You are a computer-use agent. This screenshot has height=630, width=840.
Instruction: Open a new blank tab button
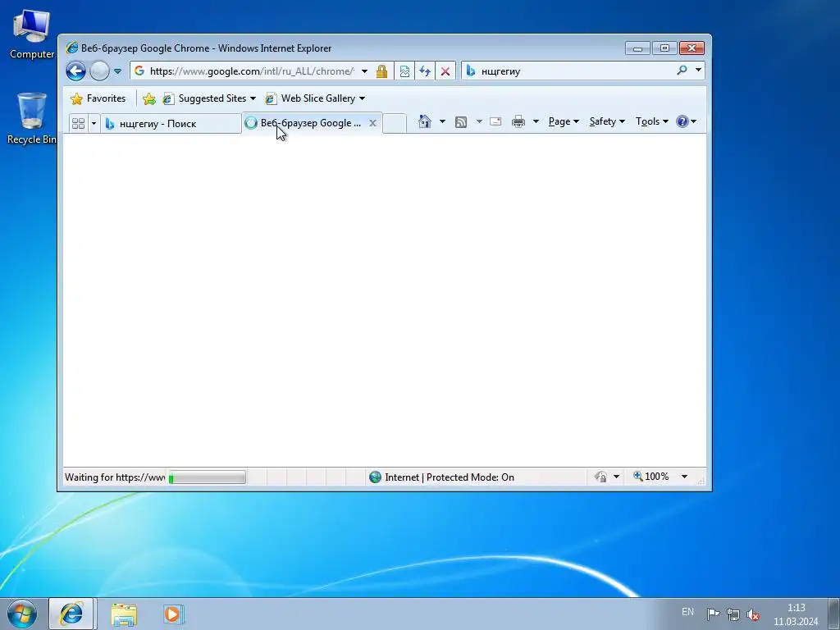coord(395,123)
